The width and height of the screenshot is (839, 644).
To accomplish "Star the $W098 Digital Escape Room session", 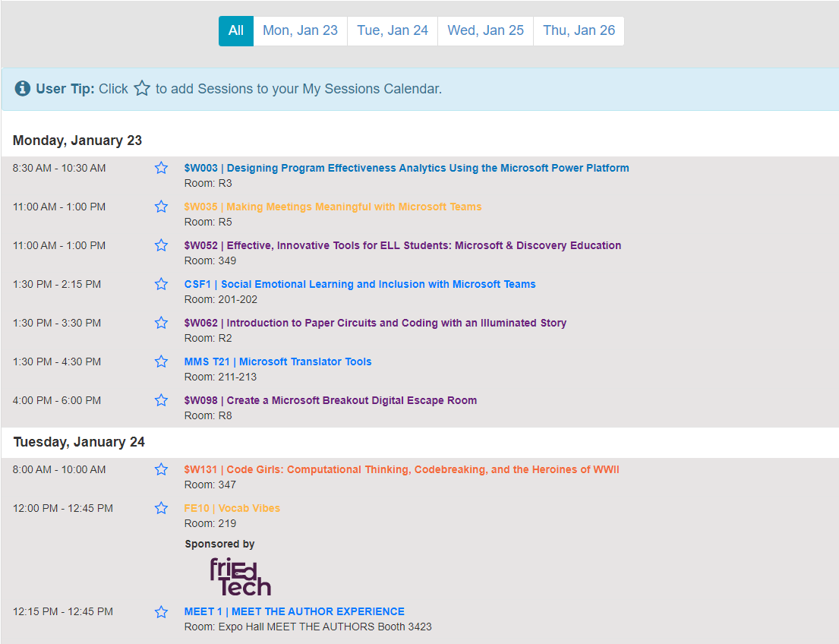I will pos(161,400).
